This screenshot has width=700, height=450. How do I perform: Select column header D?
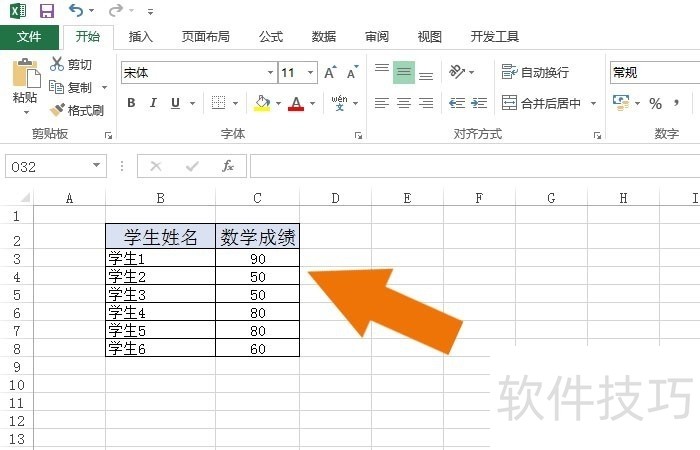point(335,198)
